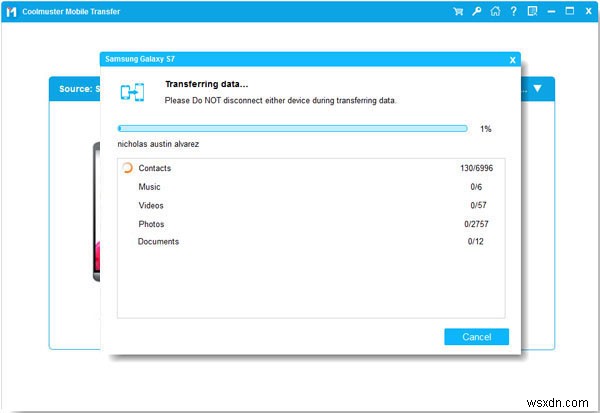Viewport: 600px width, 413px height.
Task: Select the Documents row
Action: click(x=311, y=242)
